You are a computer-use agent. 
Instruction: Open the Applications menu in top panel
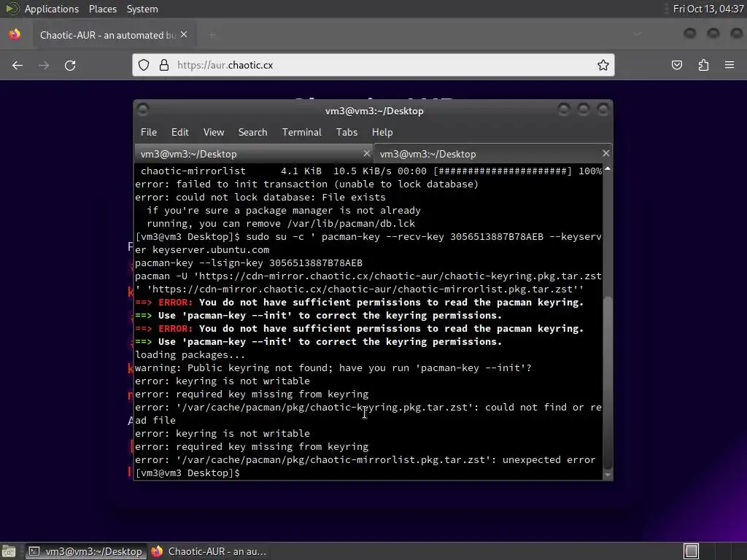(x=52, y=9)
